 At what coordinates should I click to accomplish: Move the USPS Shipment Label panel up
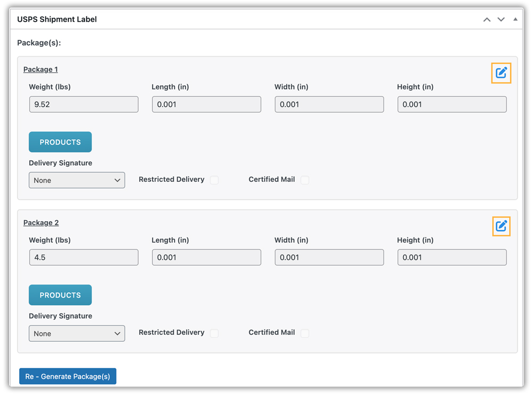pos(487,20)
